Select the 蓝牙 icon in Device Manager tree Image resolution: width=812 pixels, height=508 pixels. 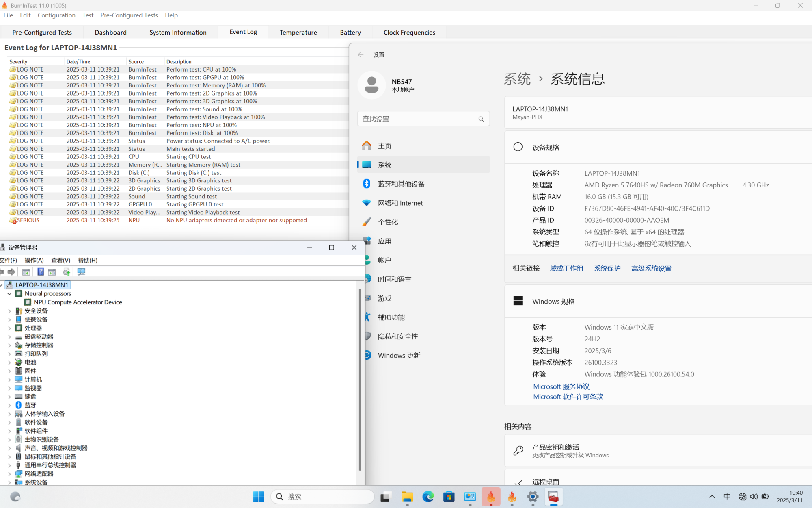pyautogui.click(x=19, y=405)
